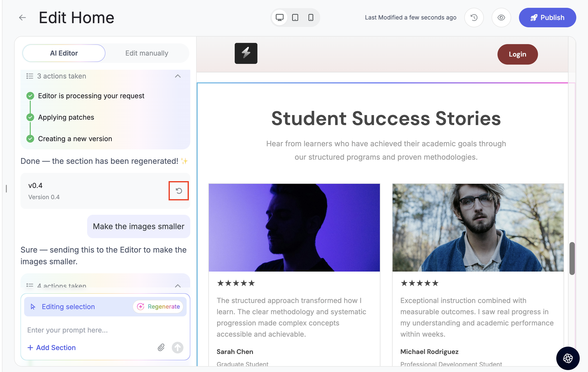The image size is (588, 372).
Task: Publish the page
Action: [547, 18]
